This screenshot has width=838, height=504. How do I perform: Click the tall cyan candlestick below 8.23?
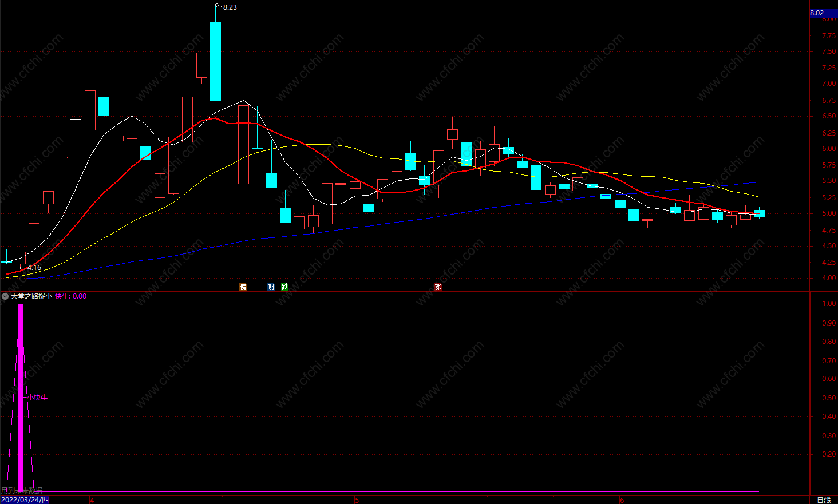coord(215,61)
